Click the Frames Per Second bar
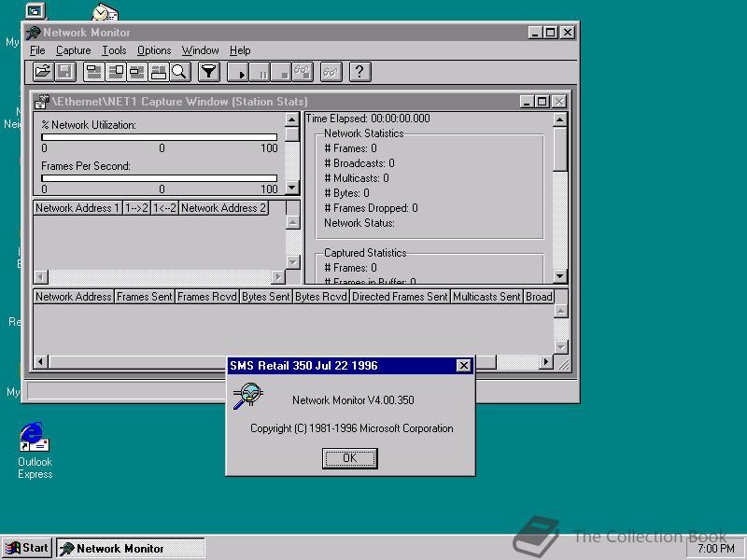The image size is (747, 560). click(x=159, y=178)
